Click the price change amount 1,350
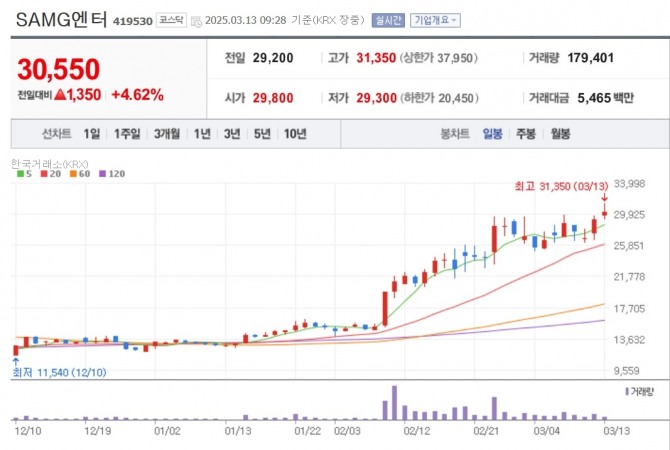The height and width of the screenshot is (450, 670). click(x=84, y=95)
